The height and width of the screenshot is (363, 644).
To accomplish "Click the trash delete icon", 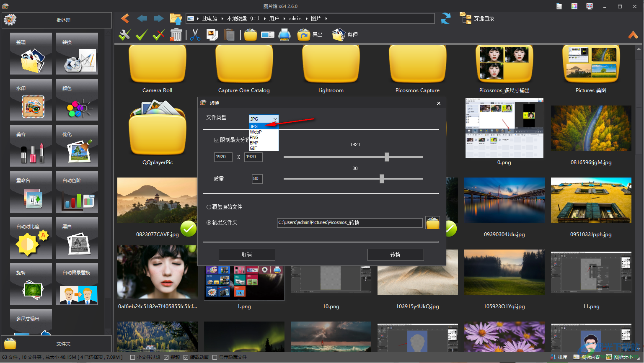I will (176, 35).
